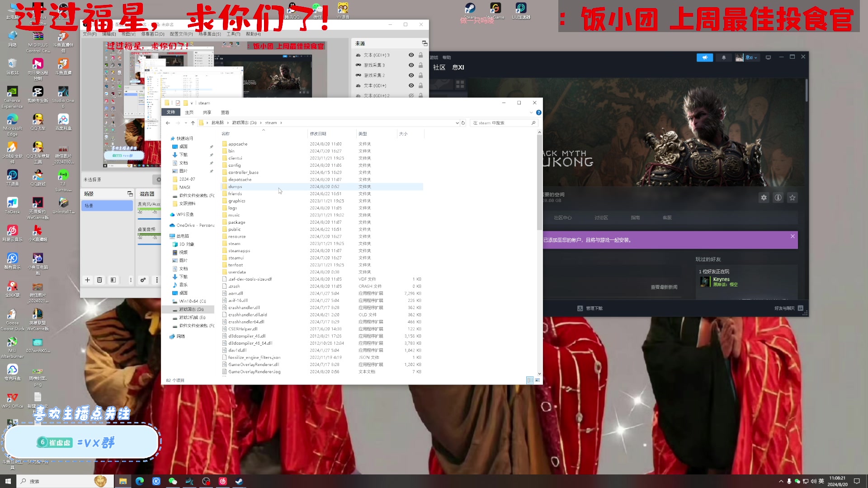Lock the 游戏采集 3 source
This screenshot has height=488, width=868.
click(x=420, y=65)
